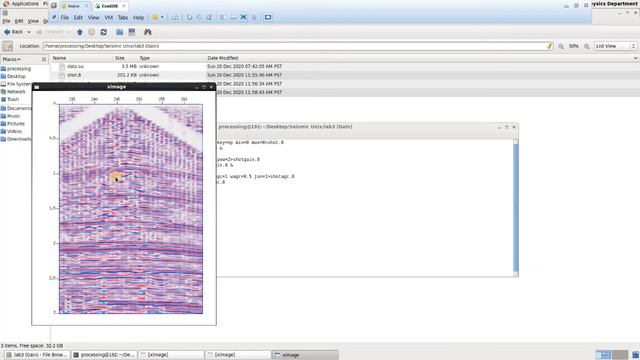The height and width of the screenshot is (360, 640).
Task: Open Back history dropdown arrow
Action: coord(29,32)
